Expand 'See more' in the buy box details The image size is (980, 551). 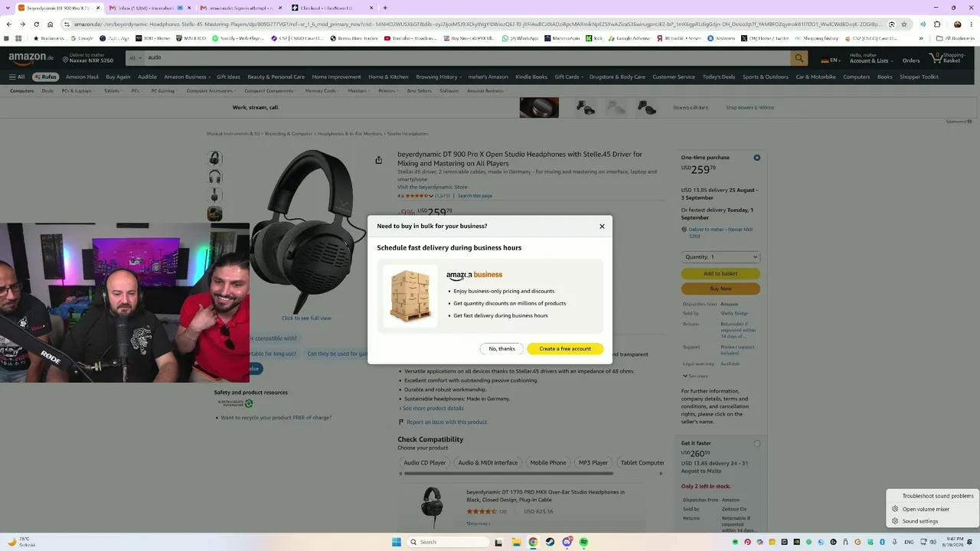[x=696, y=376]
